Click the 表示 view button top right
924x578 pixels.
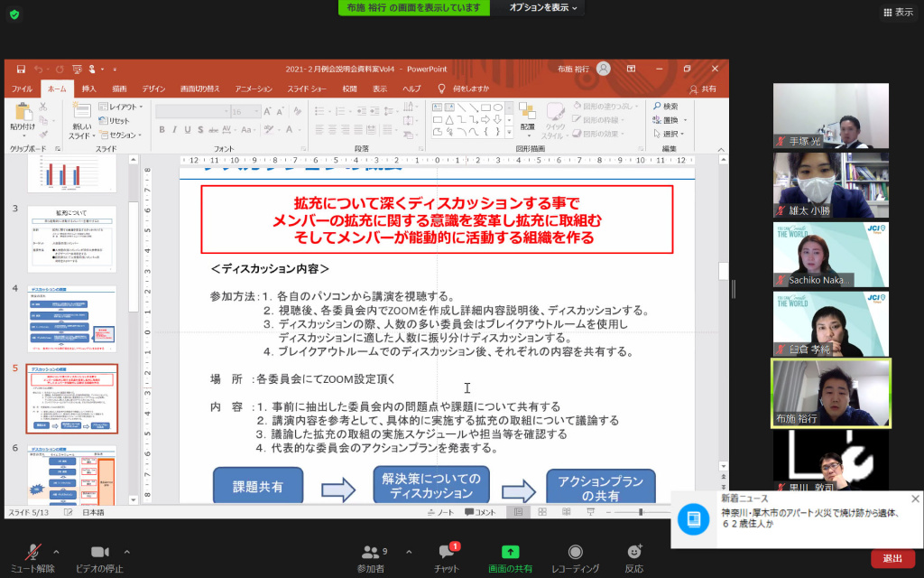coord(898,13)
